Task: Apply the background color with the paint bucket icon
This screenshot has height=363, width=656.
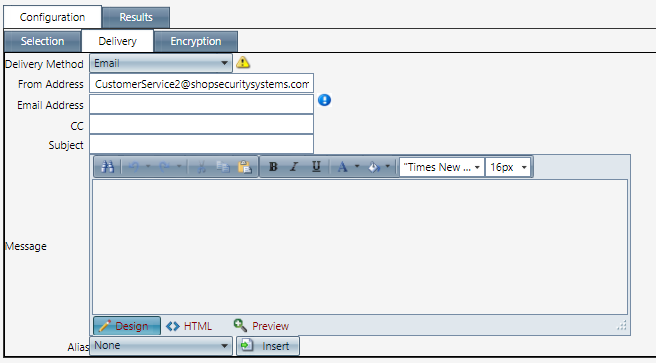Action: tap(374, 167)
